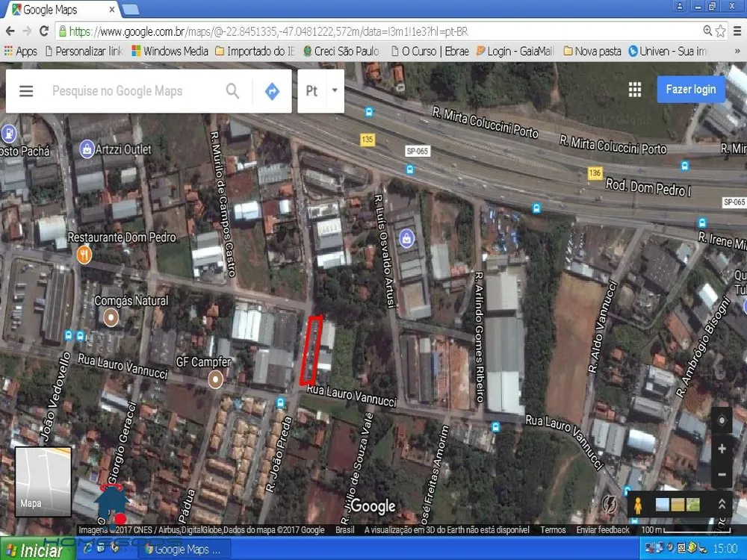The width and height of the screenshot is (747, 560).
Task: Open the Windows Iniciar start button
Action: point(37,550)
